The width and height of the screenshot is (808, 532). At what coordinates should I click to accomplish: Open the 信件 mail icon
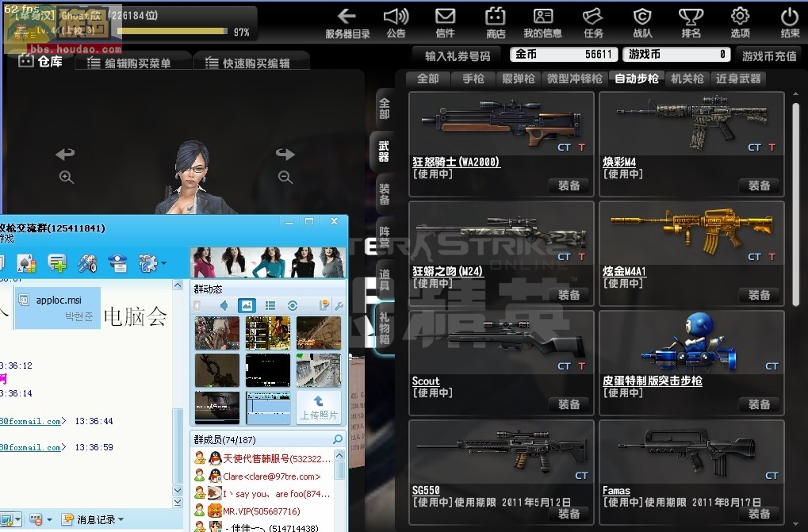445,23
